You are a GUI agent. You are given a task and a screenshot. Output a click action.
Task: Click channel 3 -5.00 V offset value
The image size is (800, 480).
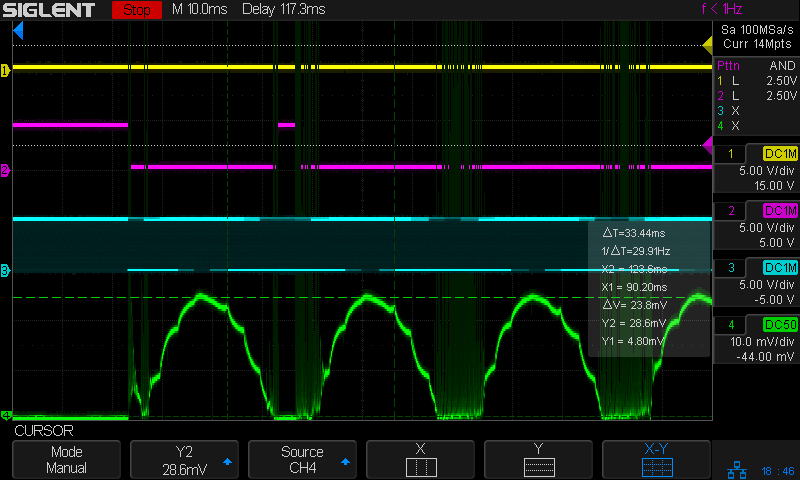pos(774,300)
